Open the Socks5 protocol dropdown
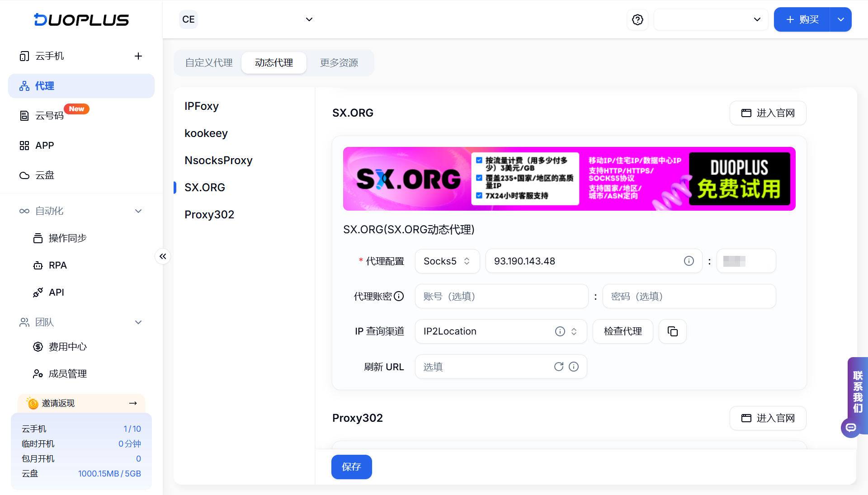The height and width of the screenshot is (495, 868). point(447,261)
